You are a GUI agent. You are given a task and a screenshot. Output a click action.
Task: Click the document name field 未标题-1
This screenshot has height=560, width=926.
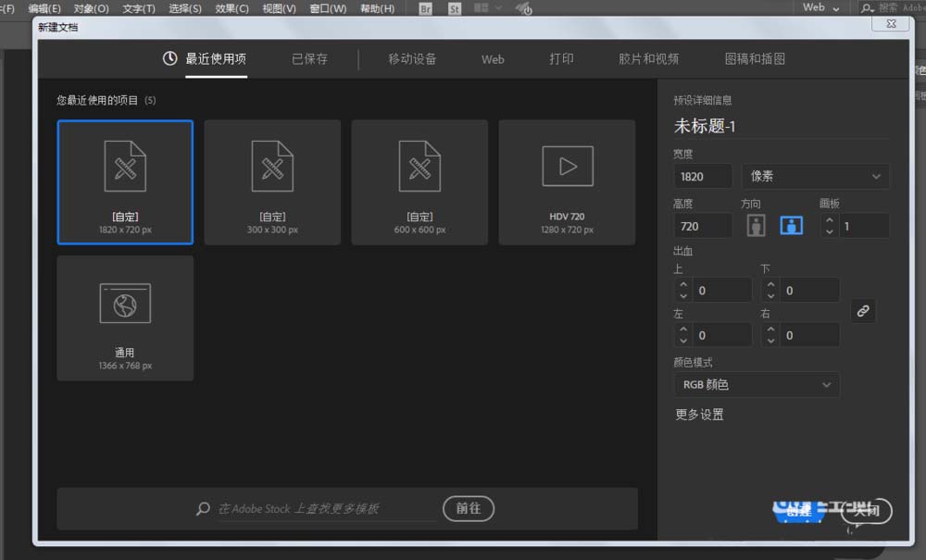point(781,126)
